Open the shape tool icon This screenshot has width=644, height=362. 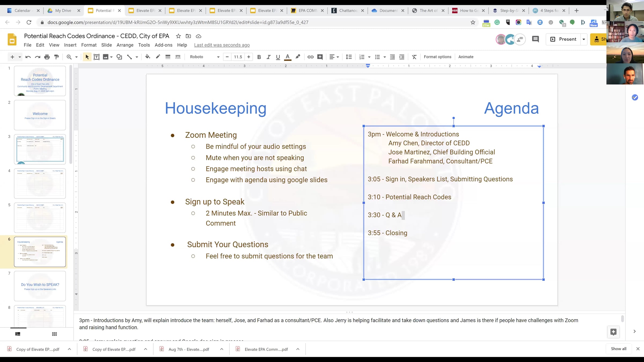coord(119,57)
